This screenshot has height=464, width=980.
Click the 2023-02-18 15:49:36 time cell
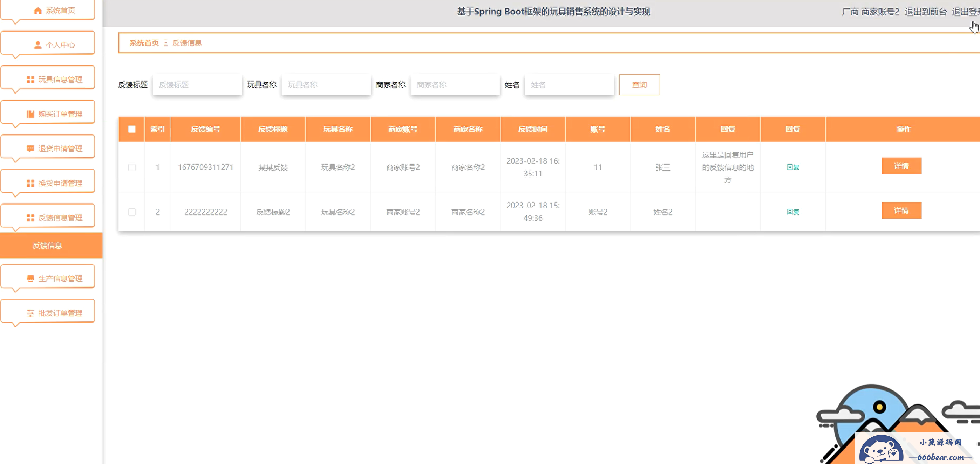[533, 212]
